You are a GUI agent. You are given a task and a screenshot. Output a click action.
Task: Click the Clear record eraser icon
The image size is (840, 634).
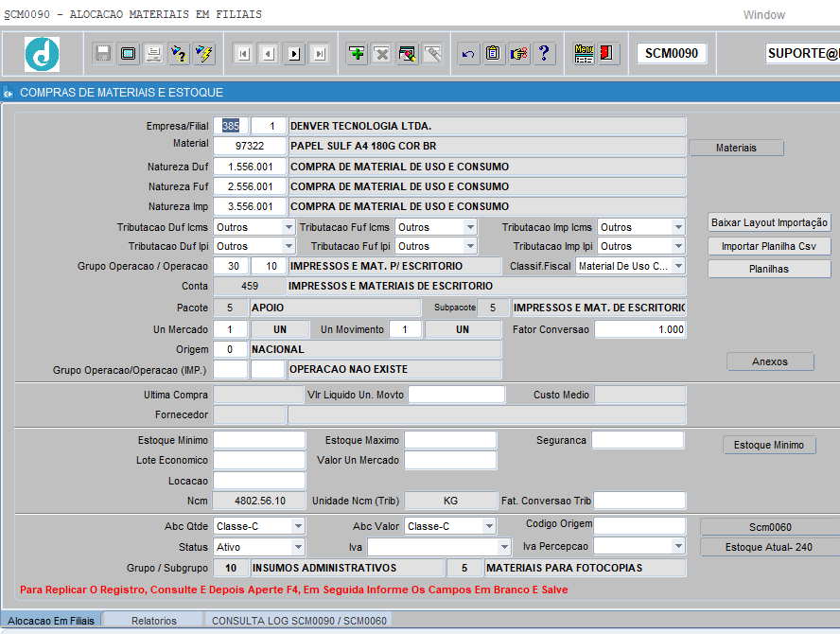point(407,54)
